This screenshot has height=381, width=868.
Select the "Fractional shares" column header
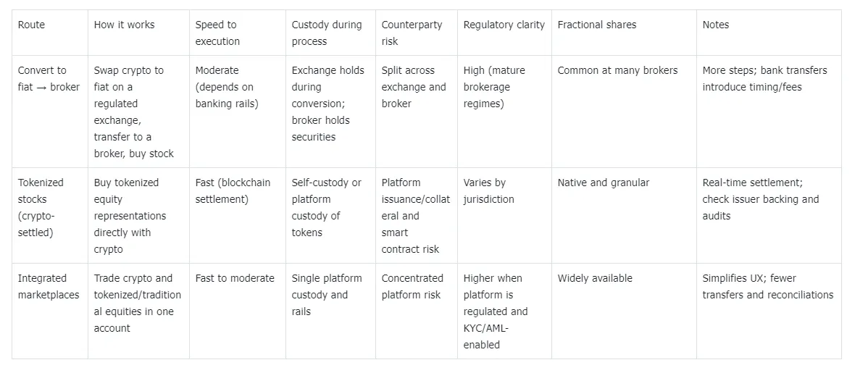(596, 25)
